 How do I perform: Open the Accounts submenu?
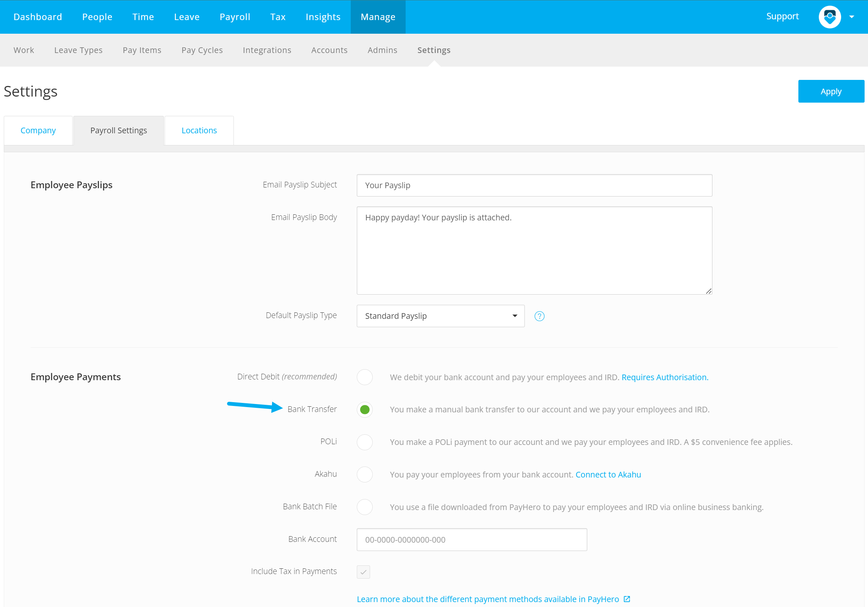coord(329,50)
